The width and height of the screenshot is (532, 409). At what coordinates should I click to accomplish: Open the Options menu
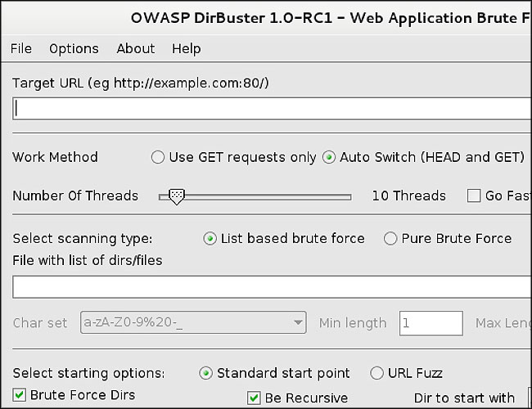pos(74,49)
